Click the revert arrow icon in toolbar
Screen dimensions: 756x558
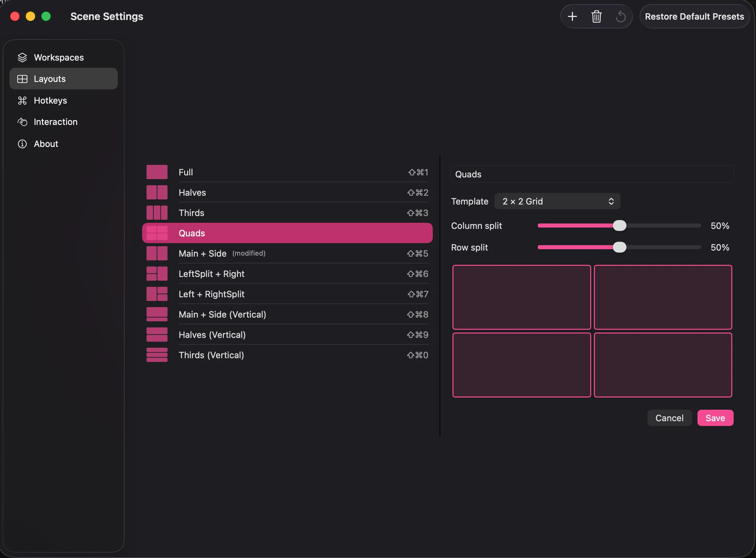click(620, 16)
